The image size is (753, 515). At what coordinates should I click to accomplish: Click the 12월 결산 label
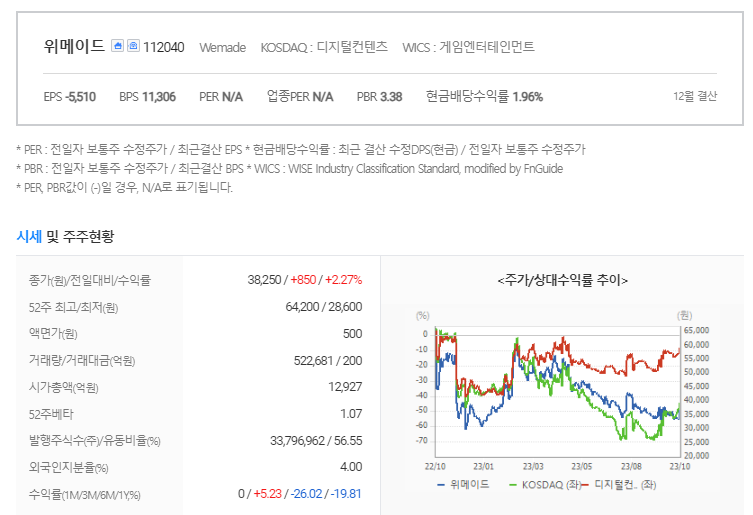(x=695, y=97)
